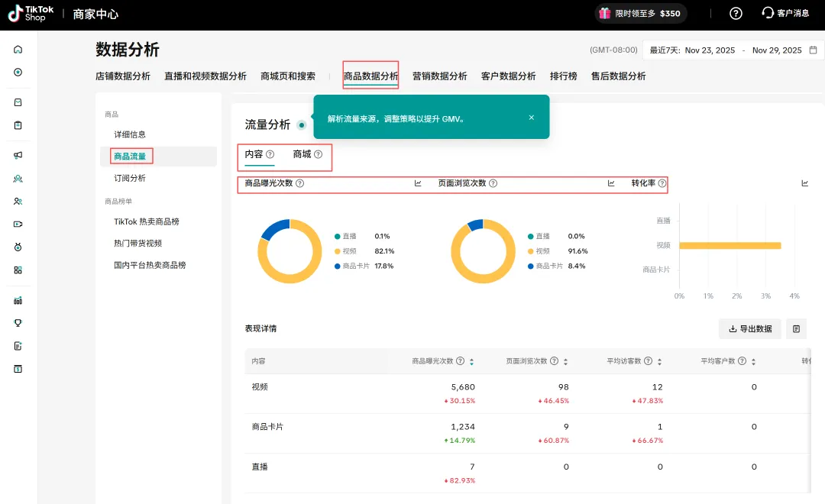
Task: Sort table by 商品曝光次数 column
Action: (x=471, y=362)
